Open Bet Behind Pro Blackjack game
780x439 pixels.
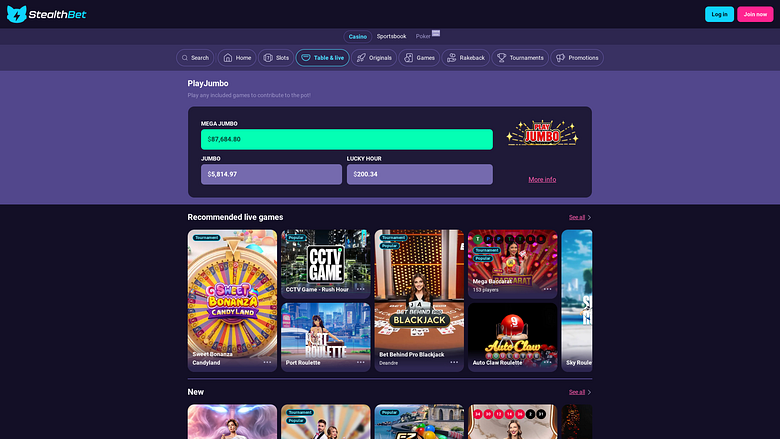[419, 300]
